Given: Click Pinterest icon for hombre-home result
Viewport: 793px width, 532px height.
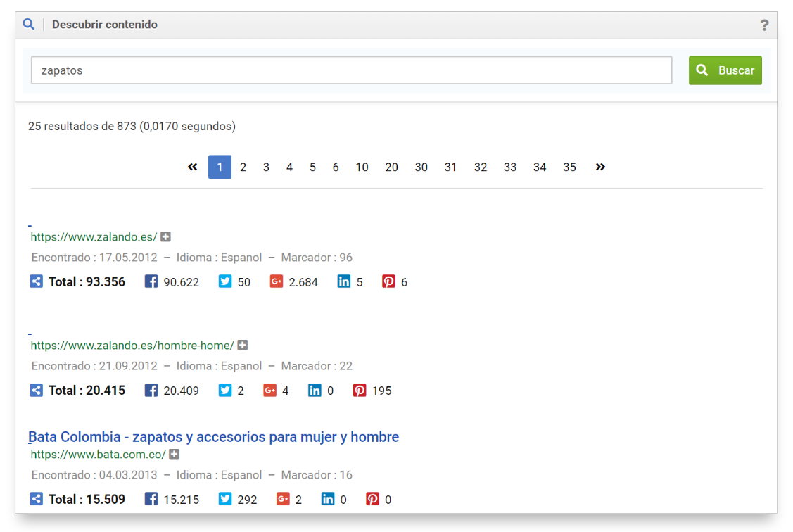Looking at the screenshot, I should 360,390.
